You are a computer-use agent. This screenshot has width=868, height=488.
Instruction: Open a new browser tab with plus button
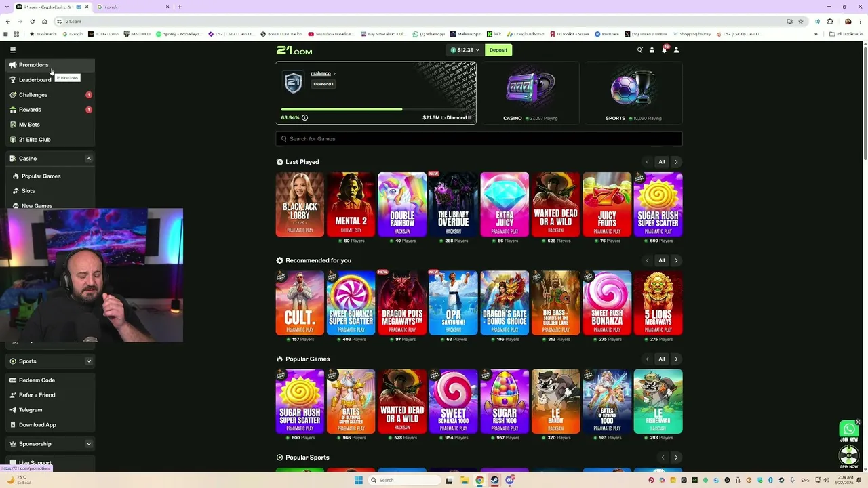(180, 7)
